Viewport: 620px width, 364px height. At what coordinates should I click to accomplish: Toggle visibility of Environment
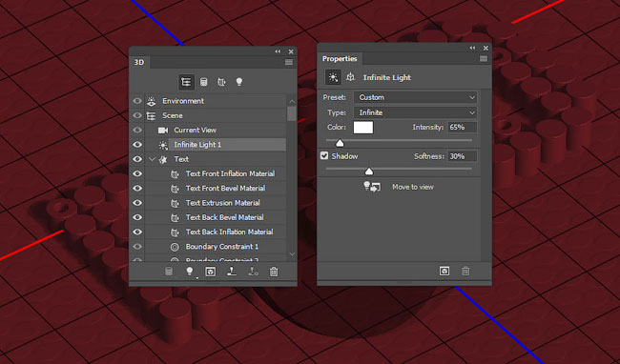[x=137, y=101]
